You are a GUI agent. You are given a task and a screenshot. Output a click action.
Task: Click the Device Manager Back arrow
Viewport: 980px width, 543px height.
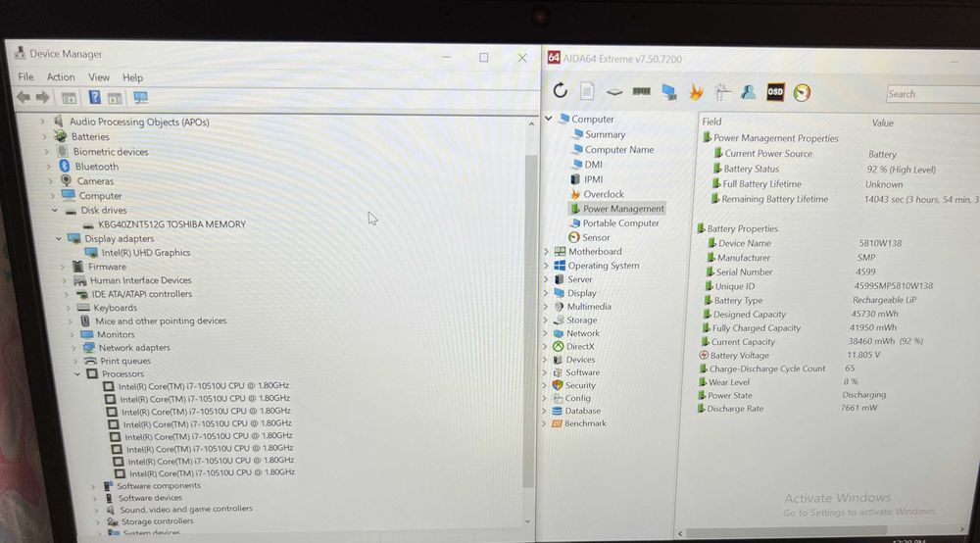point(24,97)
